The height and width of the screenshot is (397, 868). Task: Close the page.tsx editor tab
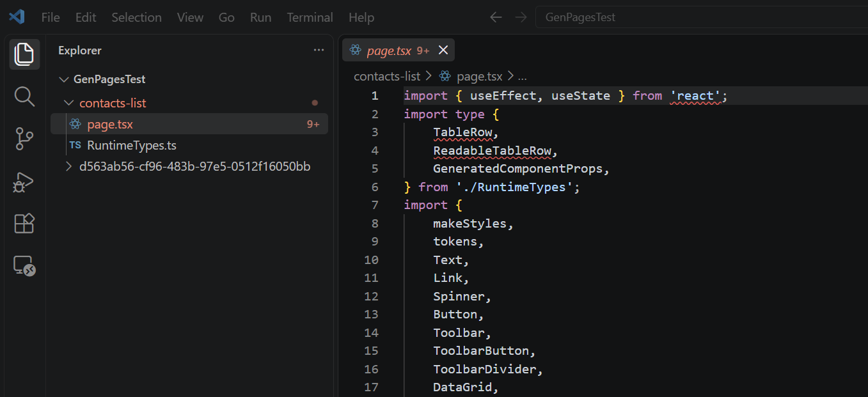pyautogui.click(x=443, y=50)
